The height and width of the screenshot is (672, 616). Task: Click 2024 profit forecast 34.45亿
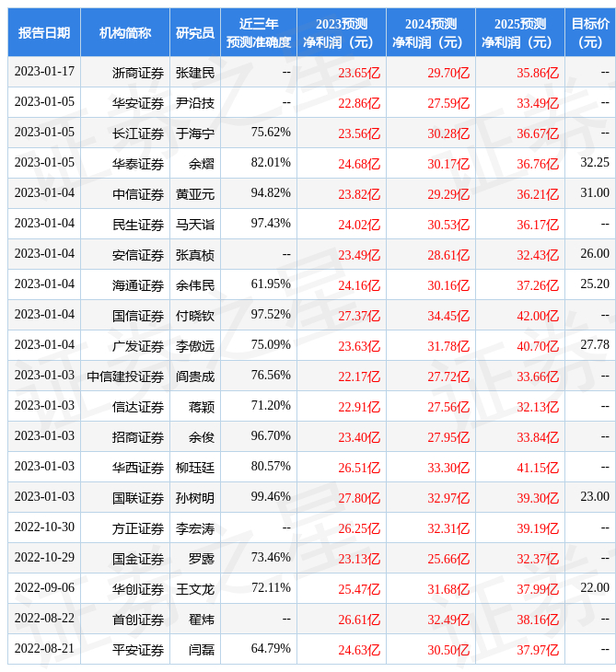pos(448,316)
